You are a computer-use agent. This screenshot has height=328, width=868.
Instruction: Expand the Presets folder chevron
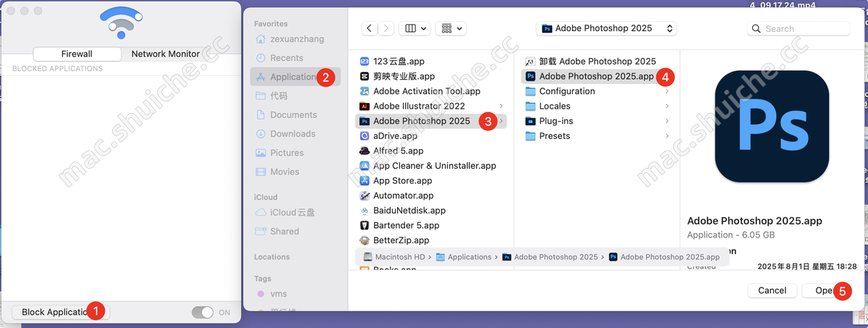(667, 135)
